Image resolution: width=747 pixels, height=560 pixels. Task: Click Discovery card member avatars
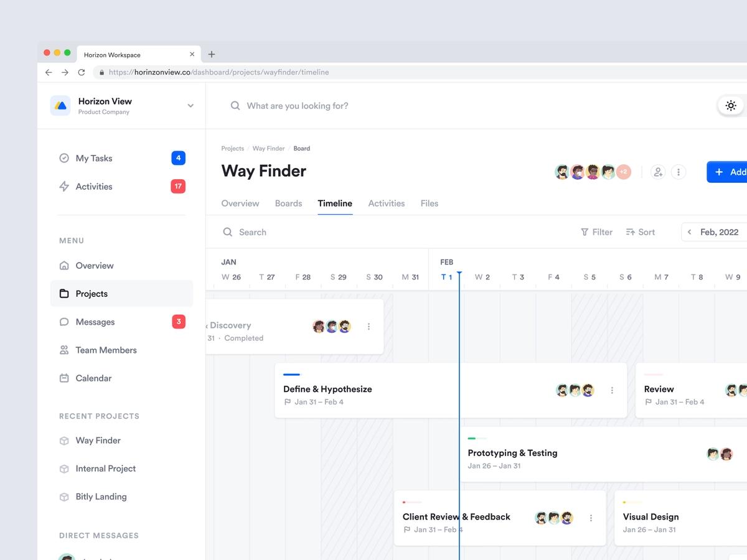pyautogui.click(x=332, y=327)
